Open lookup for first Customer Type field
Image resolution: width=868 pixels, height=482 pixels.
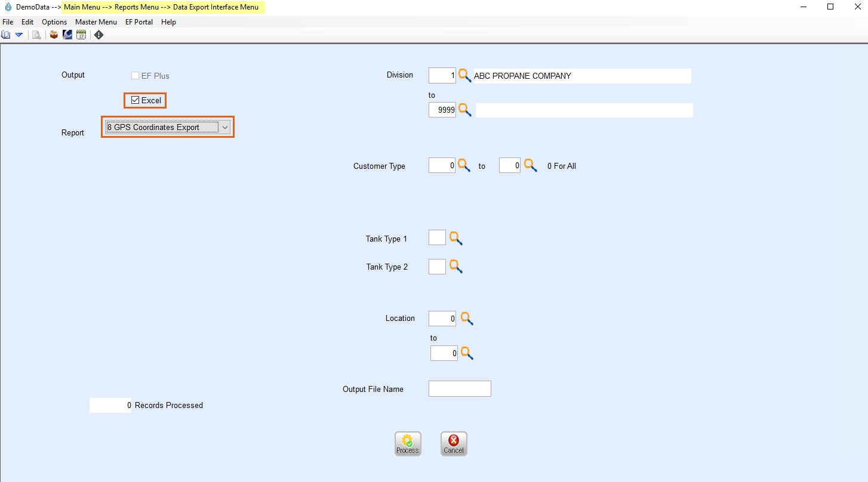(464, 165)
